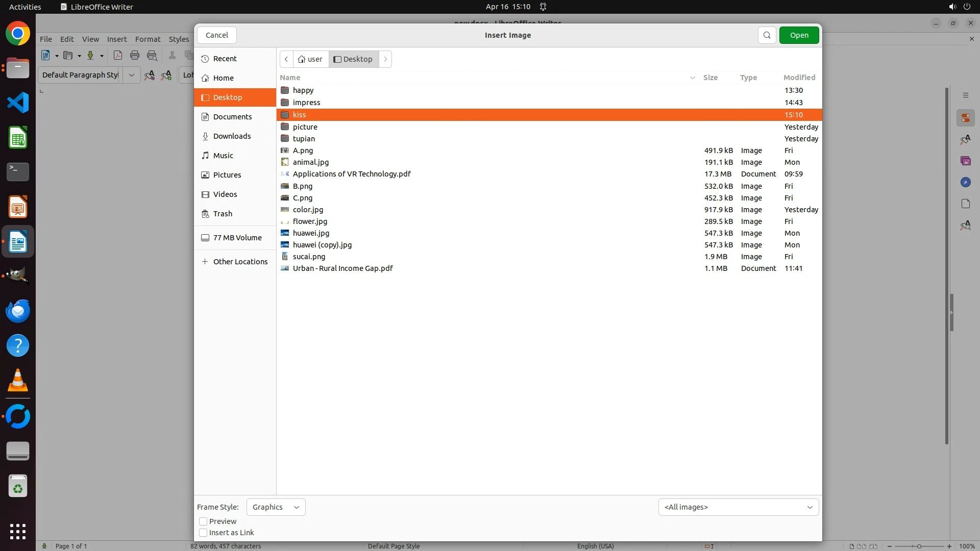Check the Insert as Link option
Screen dimensions: 980x551
(x=203, y=533)
